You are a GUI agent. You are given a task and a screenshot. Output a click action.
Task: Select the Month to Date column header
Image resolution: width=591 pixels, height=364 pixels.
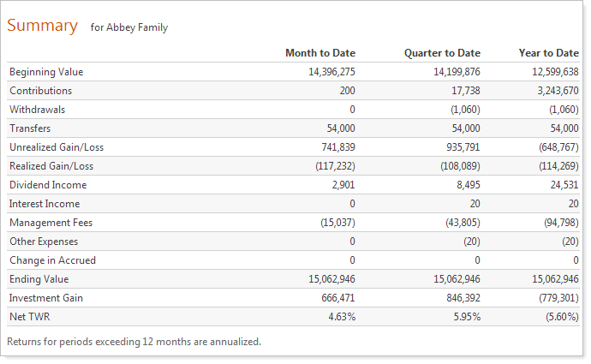click(319, 53)
